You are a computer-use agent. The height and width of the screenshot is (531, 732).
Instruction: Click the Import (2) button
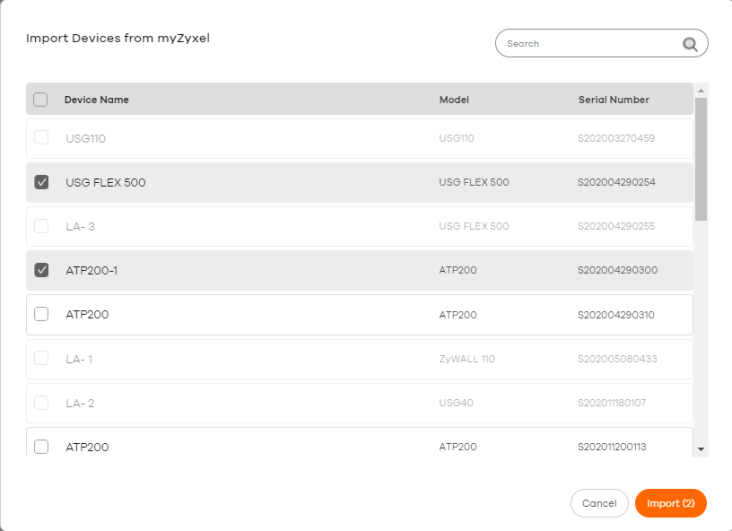[671, 503]
